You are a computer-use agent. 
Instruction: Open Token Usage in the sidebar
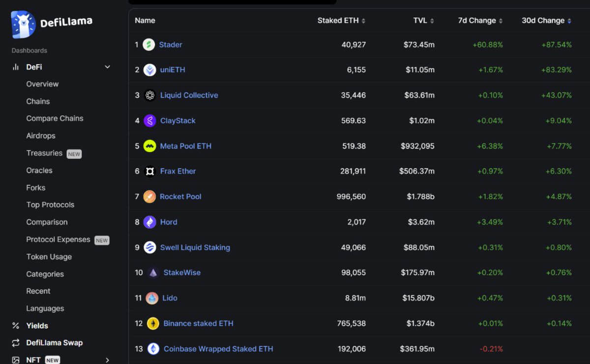[49, 257]
